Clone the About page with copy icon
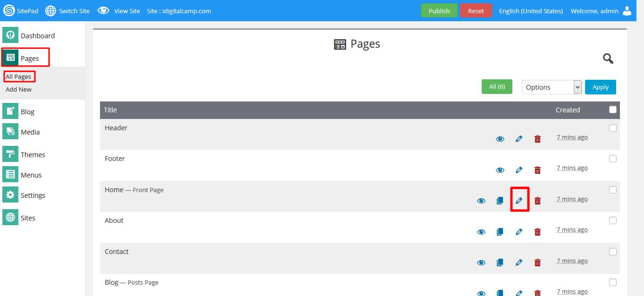 [x=500, y=232]
